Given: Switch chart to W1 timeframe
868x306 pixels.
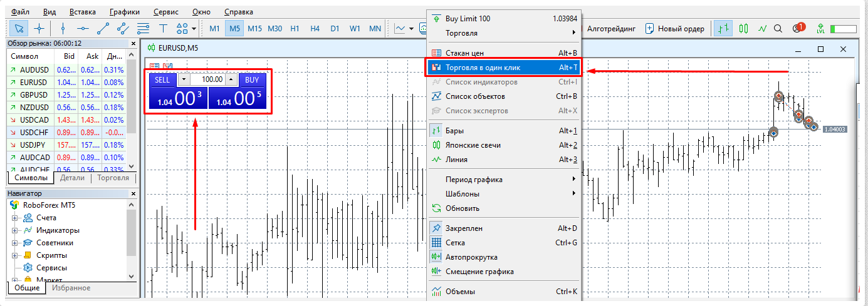Looking at the screenshot, I should click(355, 28).
